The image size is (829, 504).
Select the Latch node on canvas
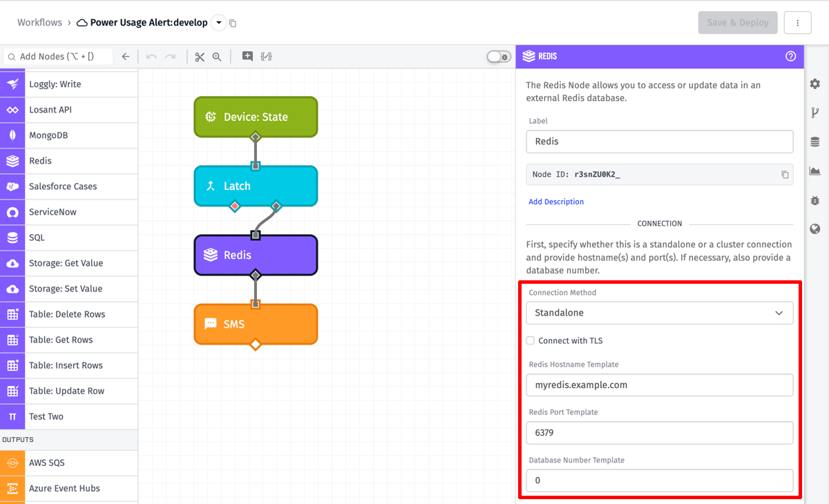pos(256,186)
